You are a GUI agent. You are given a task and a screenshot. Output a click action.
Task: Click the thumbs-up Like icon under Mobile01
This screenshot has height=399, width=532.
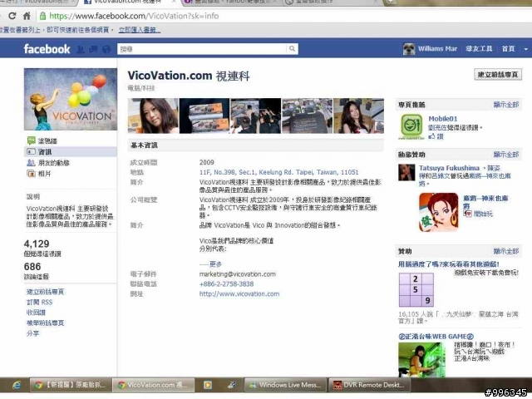click(x=431, y=136)
